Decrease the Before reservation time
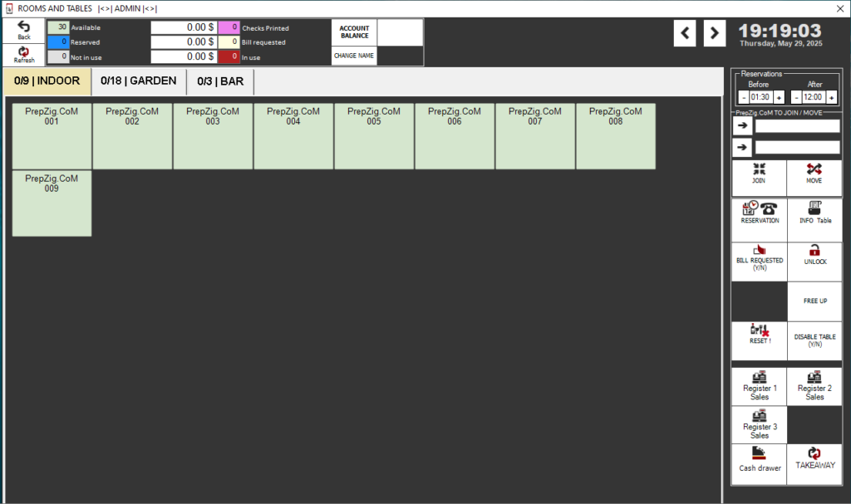 [744, 98]
